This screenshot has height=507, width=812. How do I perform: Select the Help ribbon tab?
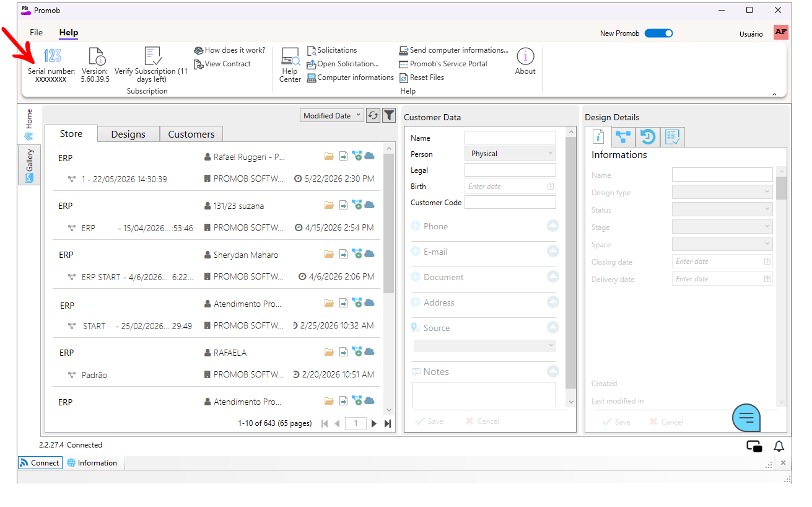[x=69, y=32]
